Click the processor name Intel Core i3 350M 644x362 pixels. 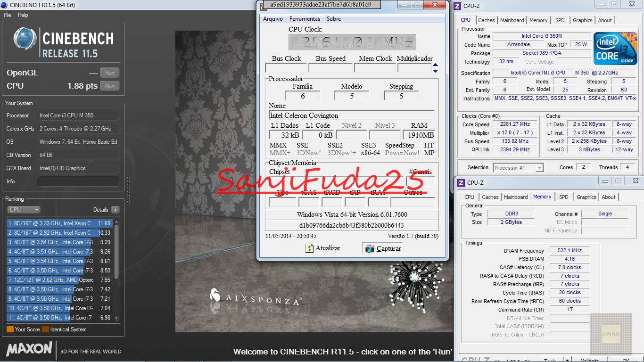pyautogui.click(x=542, y=36)
